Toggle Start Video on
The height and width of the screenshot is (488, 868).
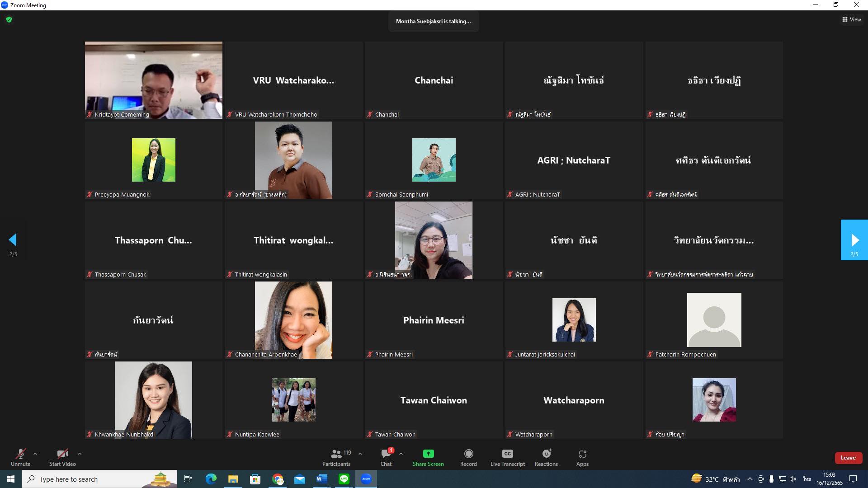tap(62, 457)
